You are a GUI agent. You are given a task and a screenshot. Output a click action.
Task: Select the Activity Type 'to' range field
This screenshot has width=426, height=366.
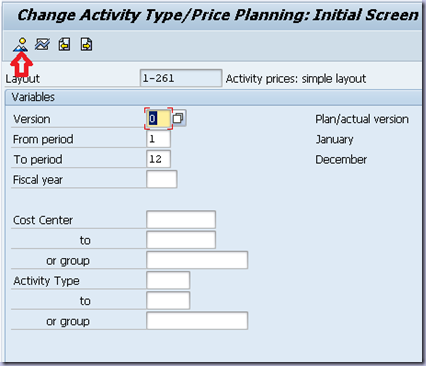pyautogui.click(x=168, y=301)
